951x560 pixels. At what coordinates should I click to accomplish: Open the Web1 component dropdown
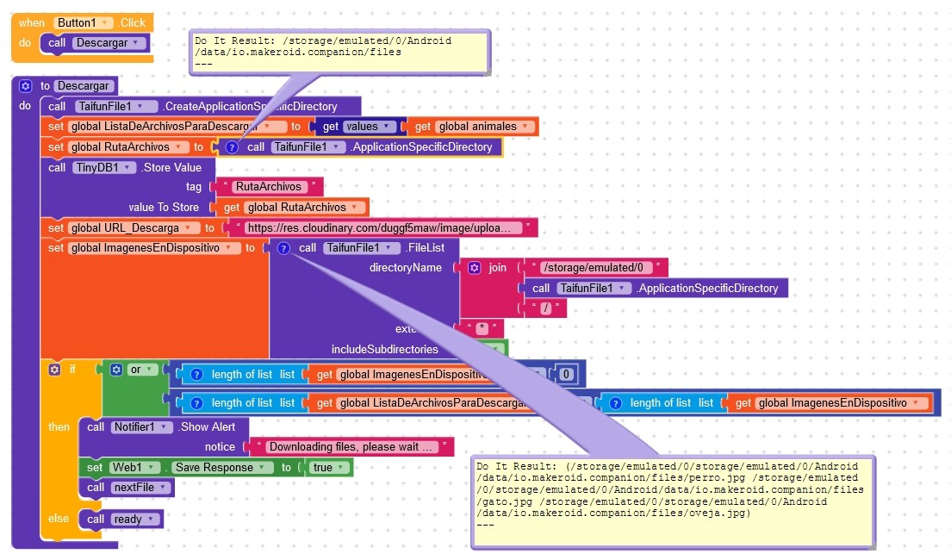(x=134, y=468)
